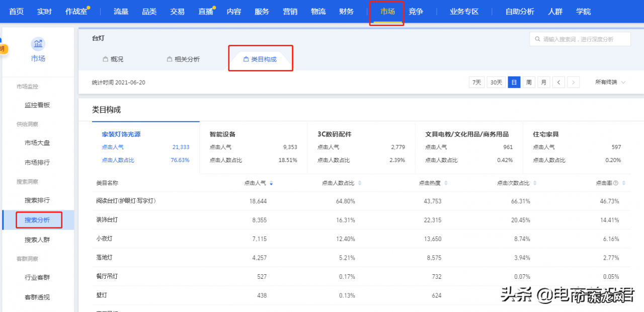Click the next date arrow
The image size is (644, 312).
574,82
